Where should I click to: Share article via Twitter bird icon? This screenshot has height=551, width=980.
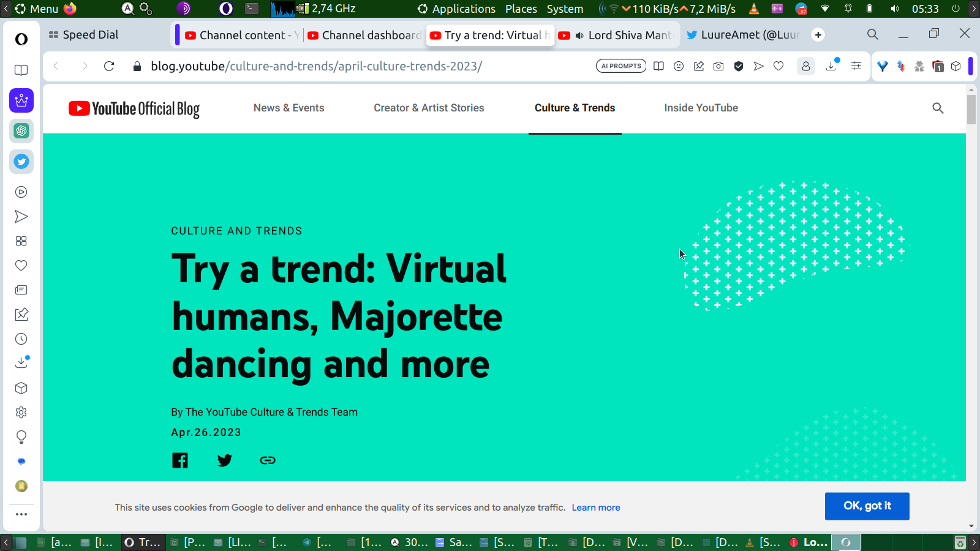224,460
